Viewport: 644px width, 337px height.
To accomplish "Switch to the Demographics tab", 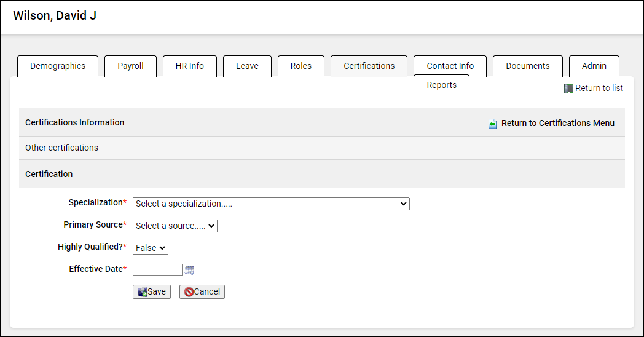I will pyautogui.click(x=58, y=66).
